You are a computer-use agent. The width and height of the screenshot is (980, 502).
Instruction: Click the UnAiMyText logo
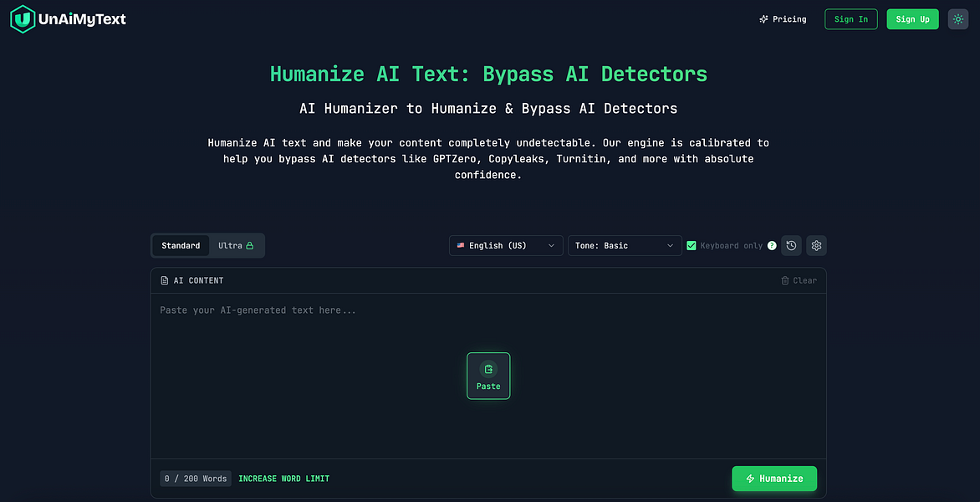point(68,18)
